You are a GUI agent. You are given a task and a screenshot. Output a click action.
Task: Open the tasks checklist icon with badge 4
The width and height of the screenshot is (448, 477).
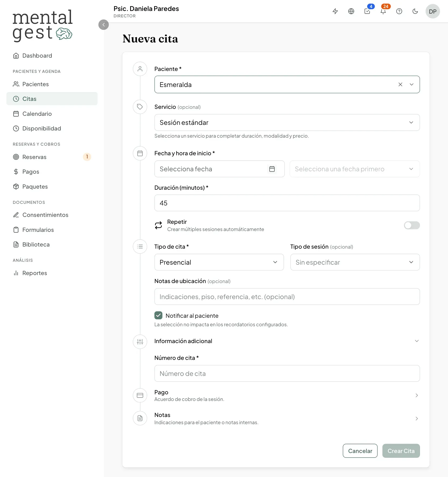pyautogui.click(x=367, y=11)
